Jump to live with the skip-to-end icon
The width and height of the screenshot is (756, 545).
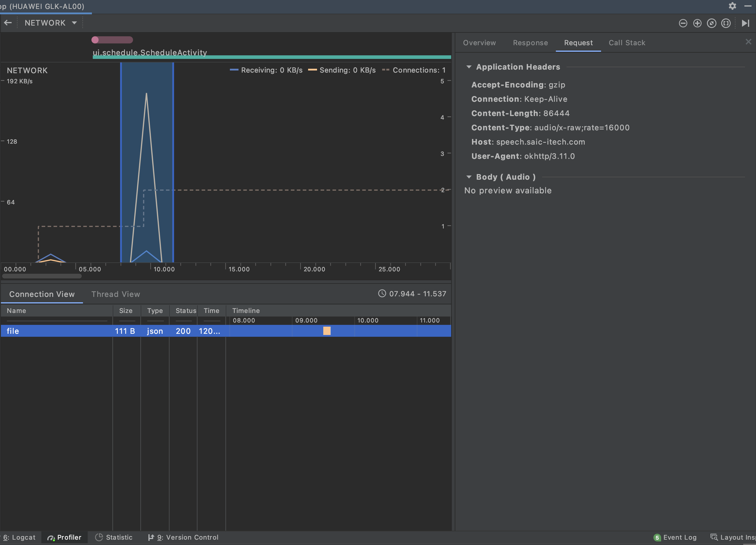745,23
